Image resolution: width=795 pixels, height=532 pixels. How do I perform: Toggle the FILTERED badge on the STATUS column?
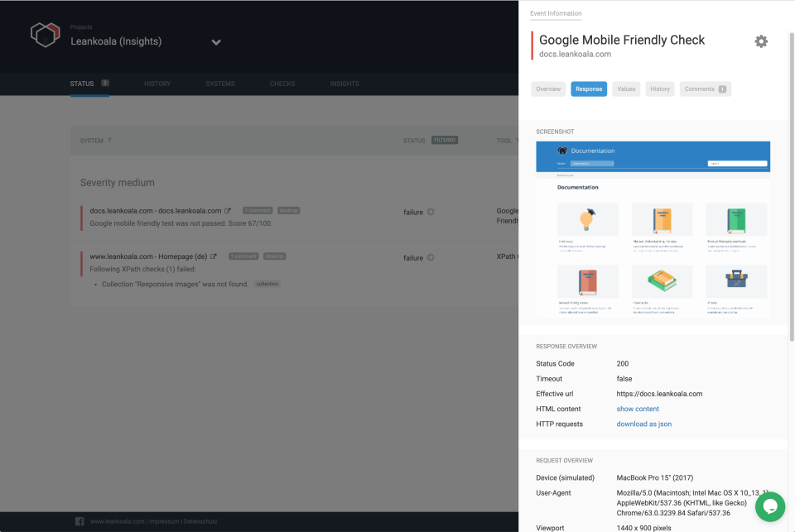point(445,140)
